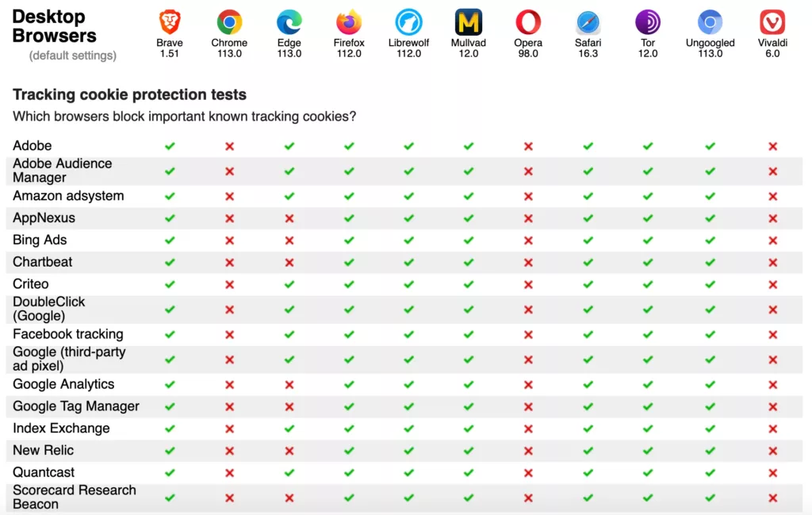Click the Chrome browser icon
This screenshot has height=515, width=812.
pyautogui.click(x=229, y=22)
